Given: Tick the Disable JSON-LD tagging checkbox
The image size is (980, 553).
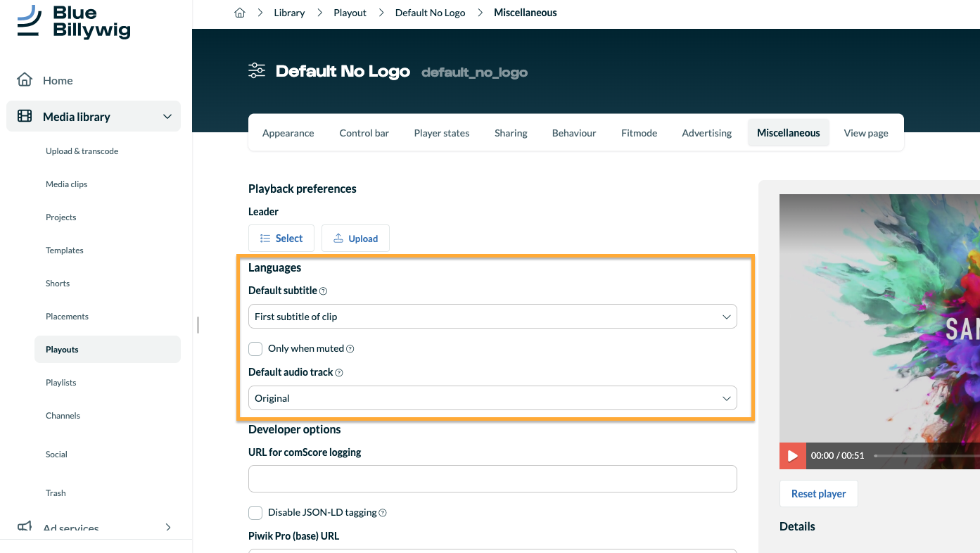Looking at the screenshot, I should point(255,512).
